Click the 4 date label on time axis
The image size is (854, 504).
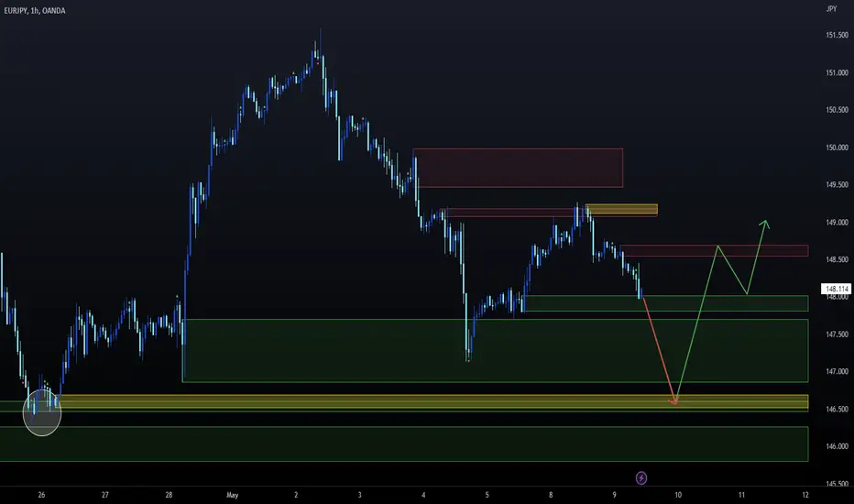click(x=423, y=495)
